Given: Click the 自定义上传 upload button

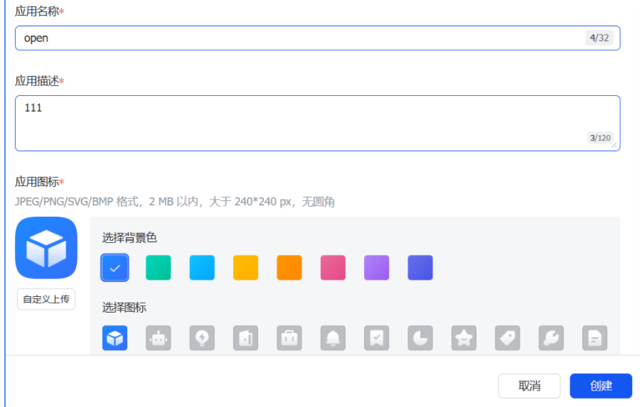Looking at the screenshot, I should 46,299.
